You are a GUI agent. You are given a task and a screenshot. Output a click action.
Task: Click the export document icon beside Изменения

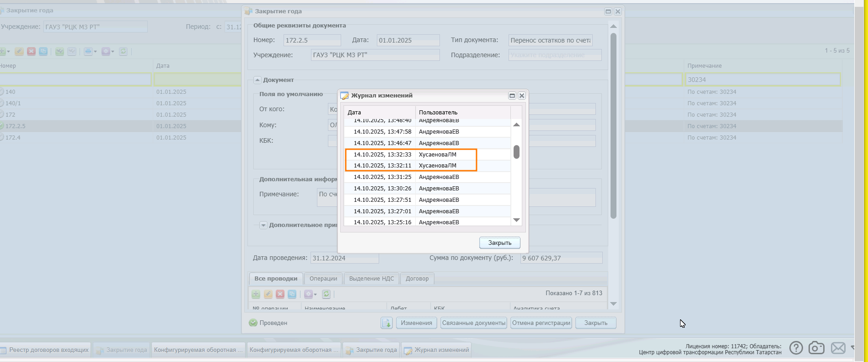pyautogui.click(x=386, y=323)
